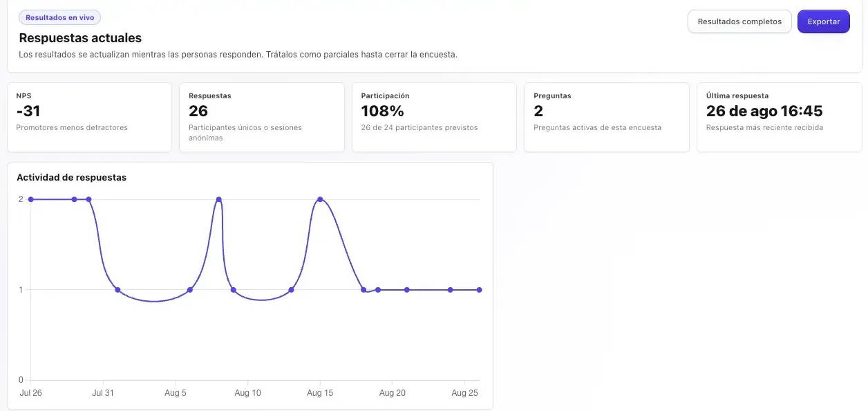This screenshot has height=411, width=868.
Task: Click the Participantes únicos o sesiones anónimas text
Action: point(245,132)
